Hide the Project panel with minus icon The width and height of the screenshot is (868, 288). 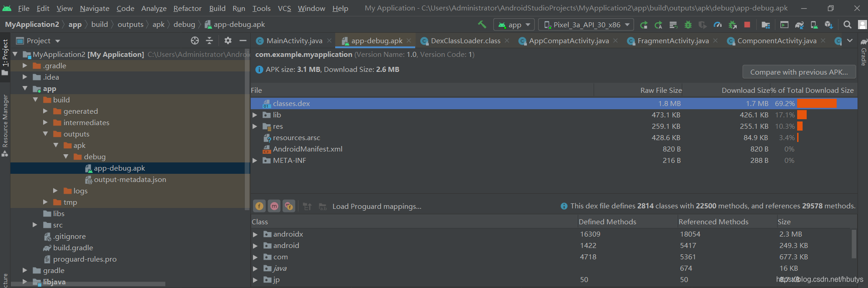243,40
